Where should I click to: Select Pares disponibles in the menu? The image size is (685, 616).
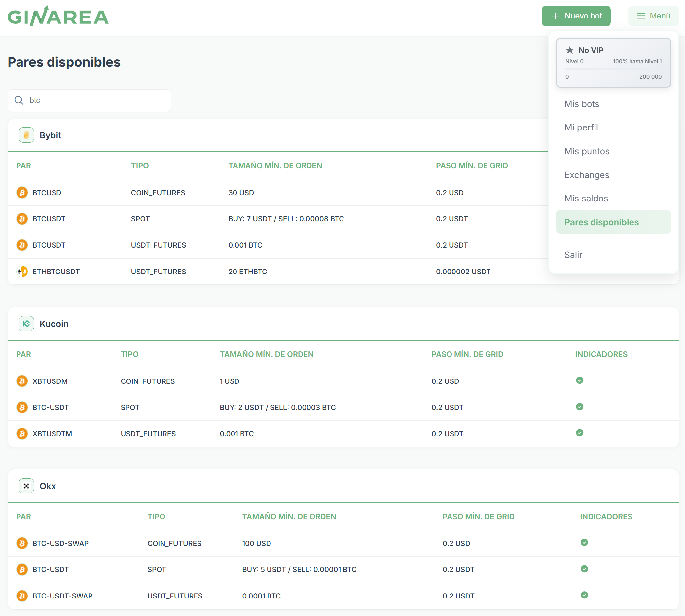tap(613, 222)
